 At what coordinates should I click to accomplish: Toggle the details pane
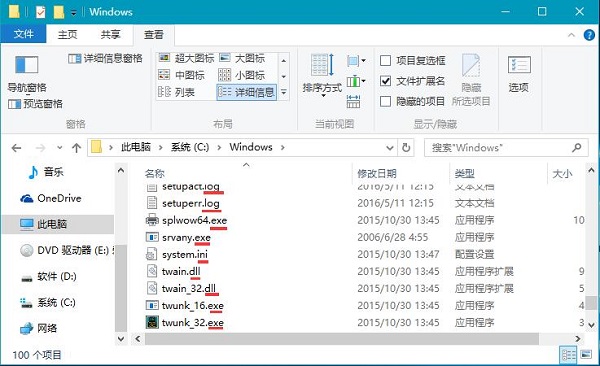point(105,58)
